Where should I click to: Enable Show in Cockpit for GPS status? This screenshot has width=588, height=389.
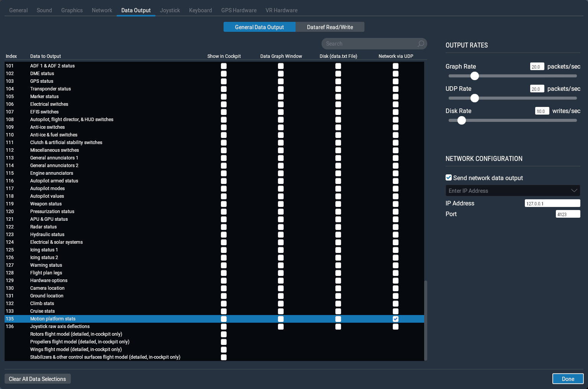point(224,81)
